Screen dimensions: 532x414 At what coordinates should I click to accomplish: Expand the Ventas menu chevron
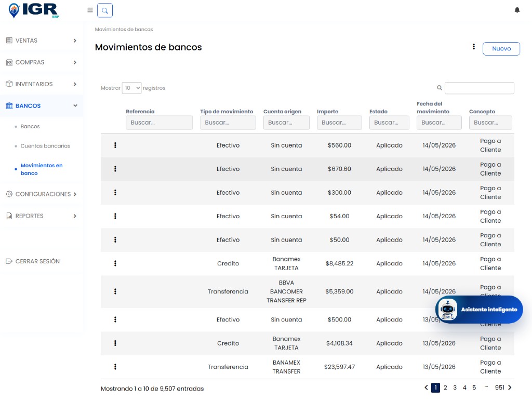75,41
